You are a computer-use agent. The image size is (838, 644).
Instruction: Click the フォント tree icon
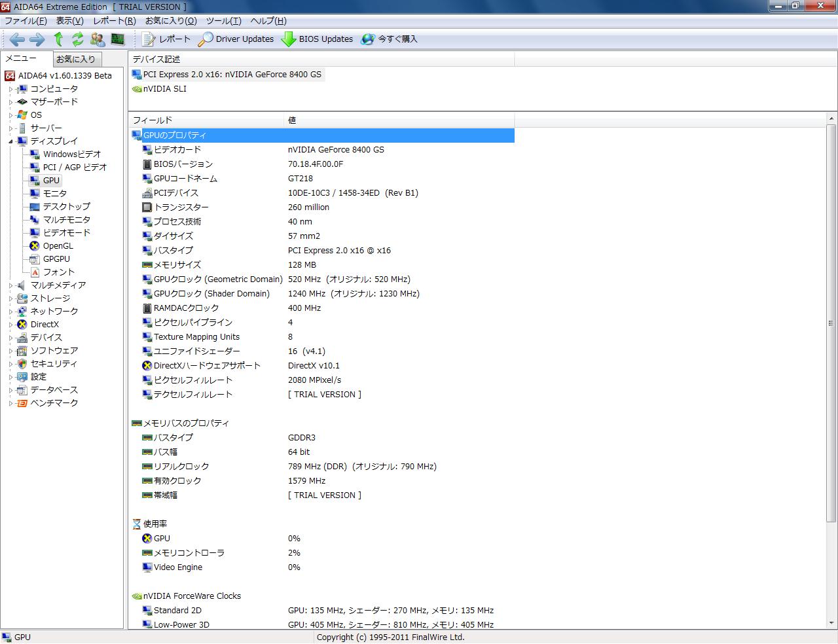[35, 272]
